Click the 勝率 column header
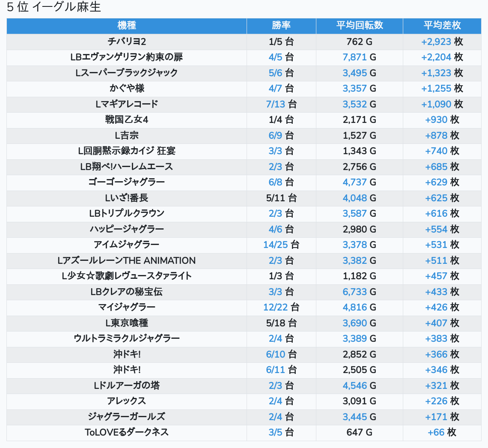The height and width of the screenshot is (448, 488). pyautogui.click(x=281, y=26)
